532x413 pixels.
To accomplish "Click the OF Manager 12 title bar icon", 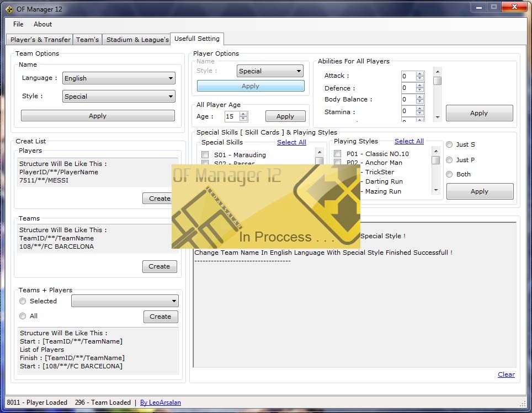I will point(9,9).
